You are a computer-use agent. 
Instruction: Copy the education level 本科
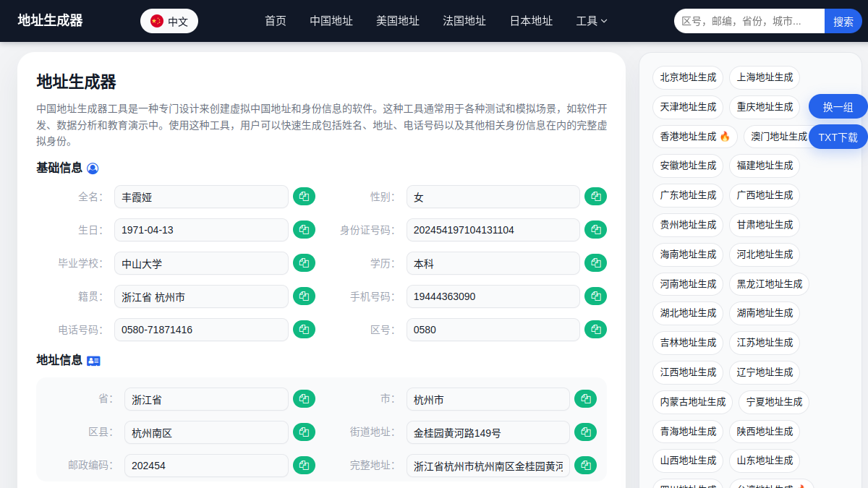pyautogui.click(x=595, y=263)
